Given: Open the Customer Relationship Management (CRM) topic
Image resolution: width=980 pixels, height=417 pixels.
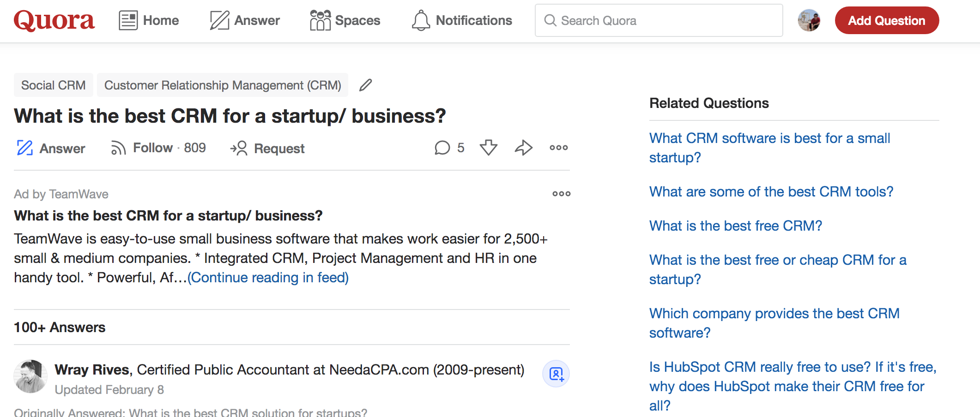Looking at the screenshot, I should point(223,85).
